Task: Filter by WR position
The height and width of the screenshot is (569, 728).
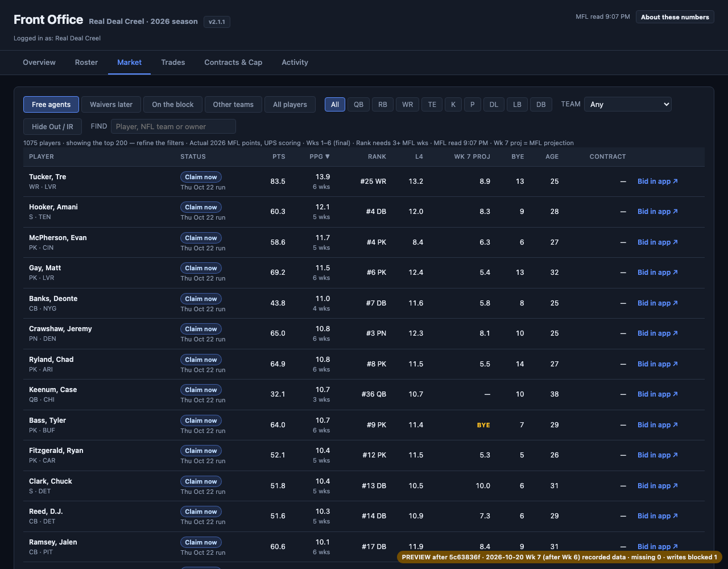Action: (407, 105)
